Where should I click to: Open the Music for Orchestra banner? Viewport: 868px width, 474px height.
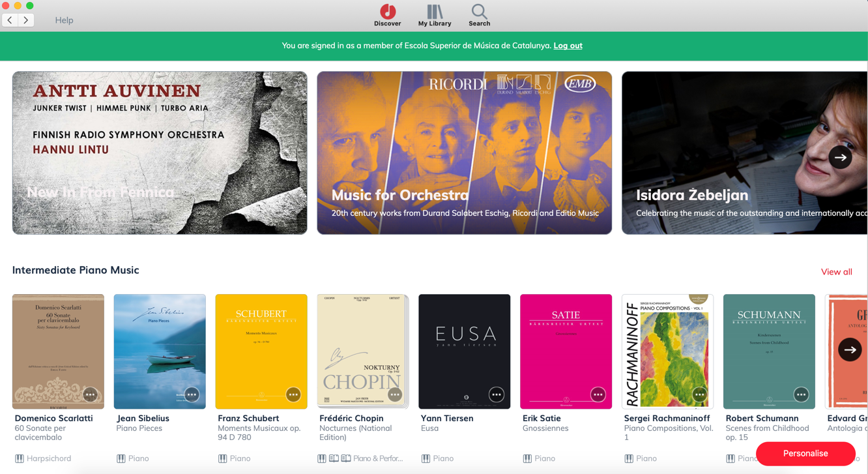(464, 153)
